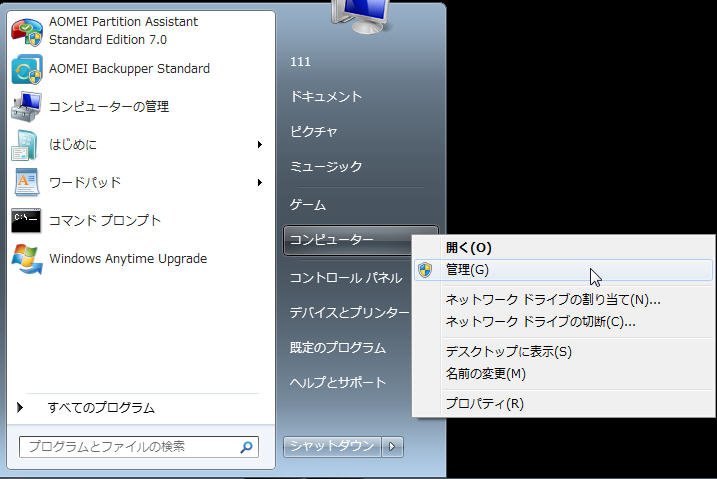Viewport: 717px width, 479px height.
Task: Click AOMEI Backupper Standard text label
Action: pos(129,69)
